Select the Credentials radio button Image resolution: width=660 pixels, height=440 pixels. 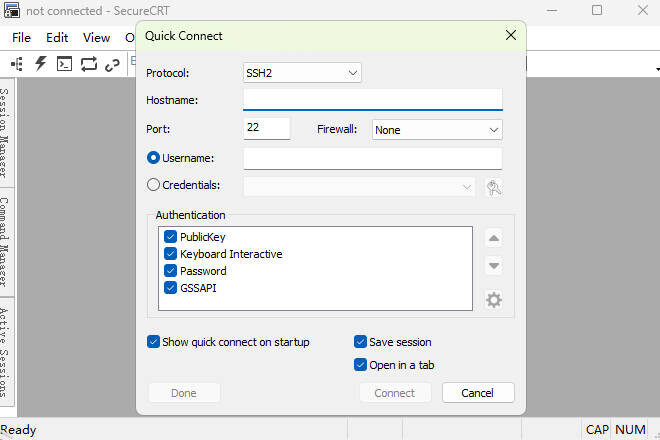153,184
